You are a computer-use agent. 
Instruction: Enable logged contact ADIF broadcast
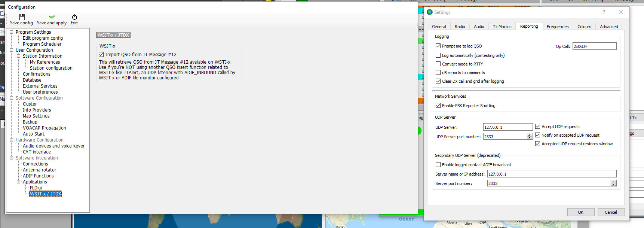pyautogui.click(x=438, y=165)
